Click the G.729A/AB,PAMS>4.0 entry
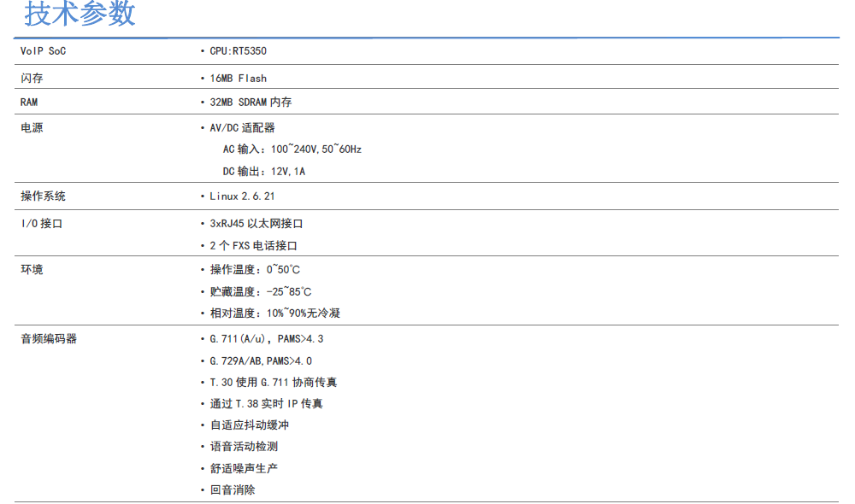The height and width of the screenshot is (504, 855). [x=261, y=361]
